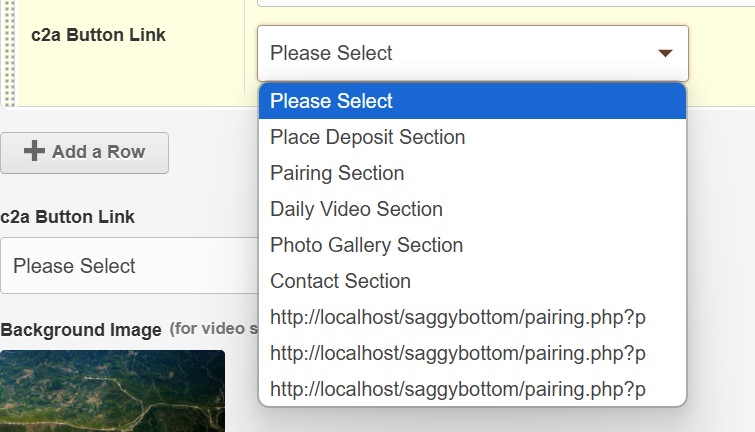Choose the middle localhost pairing.php URL option
The width and height of the screenshot is (755, 432).
coord(472,353)
